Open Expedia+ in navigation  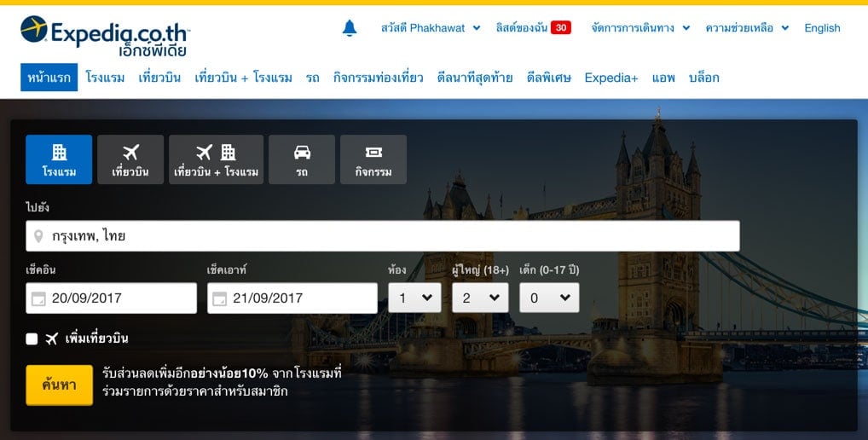pyautogui.click(x=611, y=78)
